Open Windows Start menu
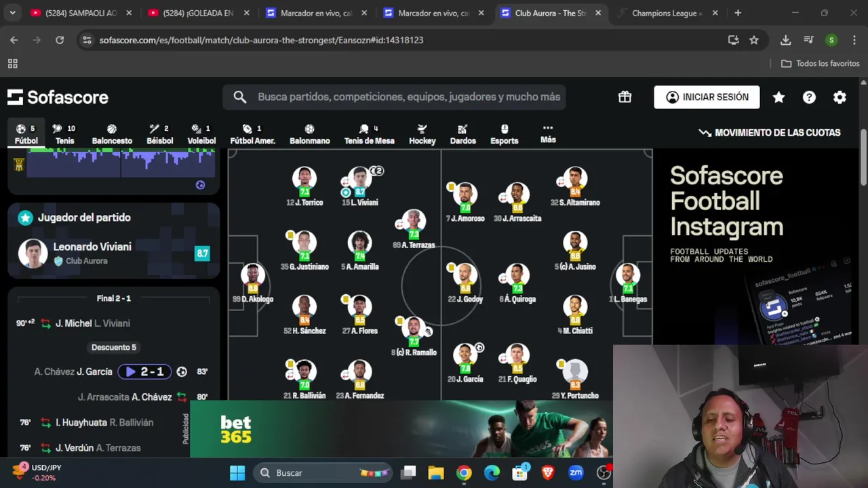Viewport: 868px width, 488px height. 237,473
